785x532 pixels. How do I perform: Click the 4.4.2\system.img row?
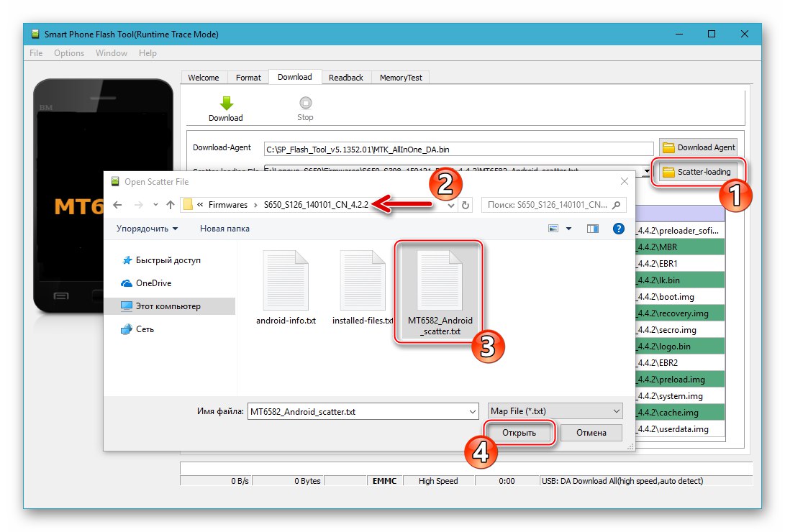tap(680, 395)
